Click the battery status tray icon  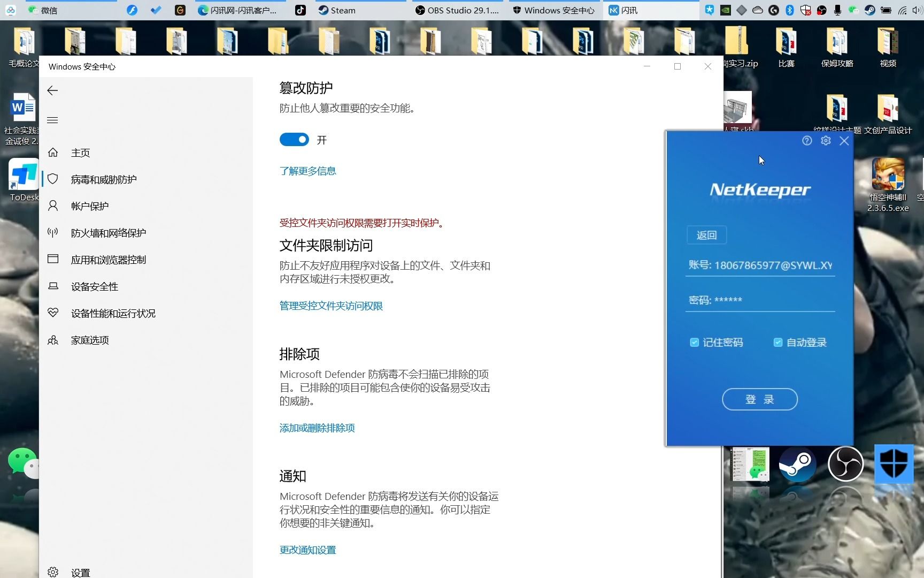[x=886, y=10]
